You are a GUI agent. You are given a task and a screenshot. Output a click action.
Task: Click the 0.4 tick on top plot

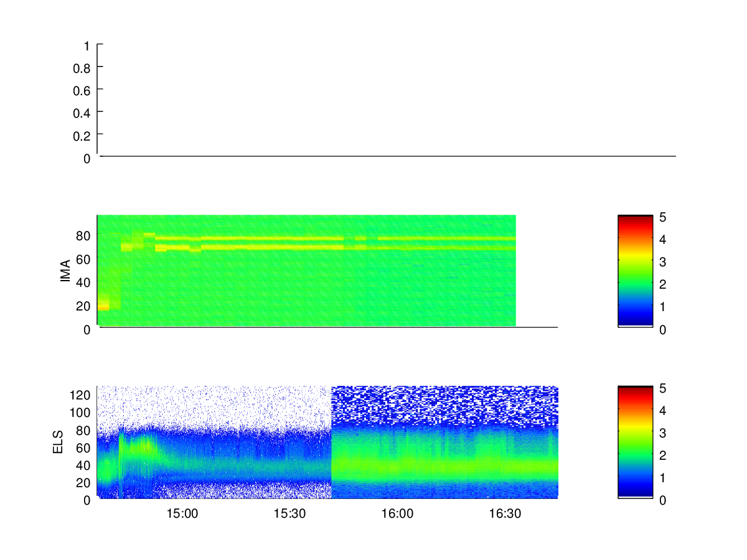point(83,113)
